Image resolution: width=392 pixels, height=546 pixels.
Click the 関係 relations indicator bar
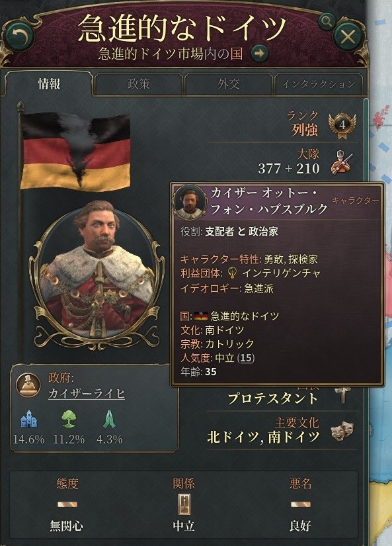[184, 504]
